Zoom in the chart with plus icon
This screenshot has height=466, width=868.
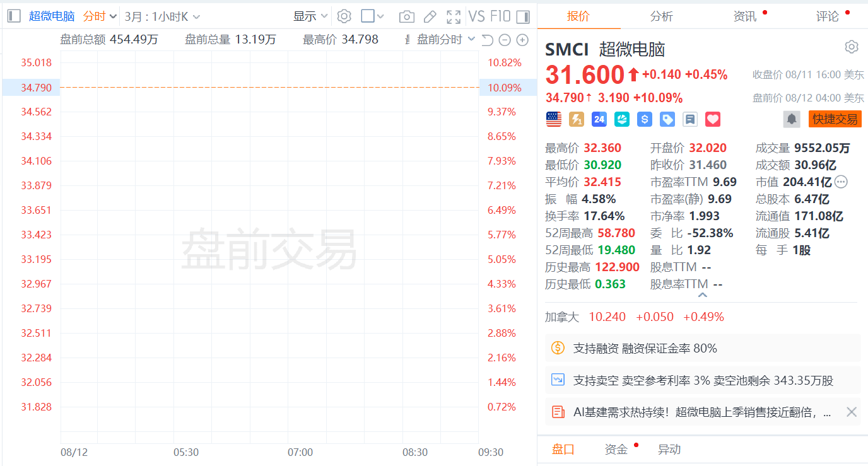coord(522,40)
